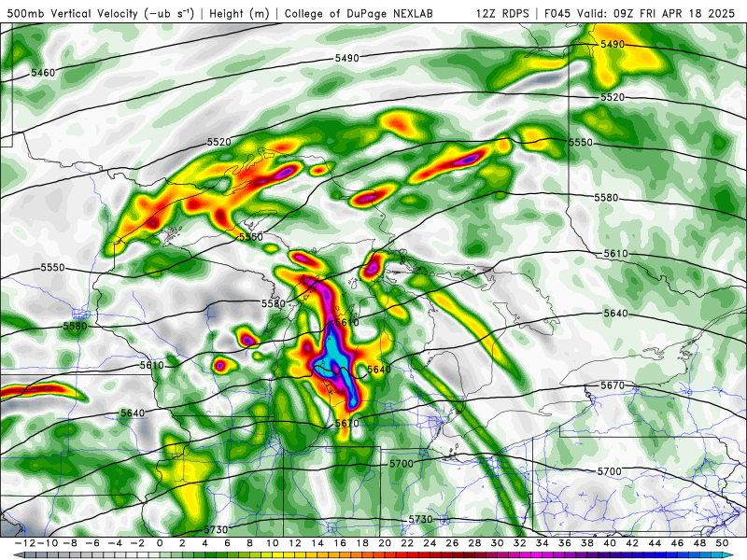Click the 50 color scale label
The height and width of the screenshot is (560, 747).
pos(722,543)
